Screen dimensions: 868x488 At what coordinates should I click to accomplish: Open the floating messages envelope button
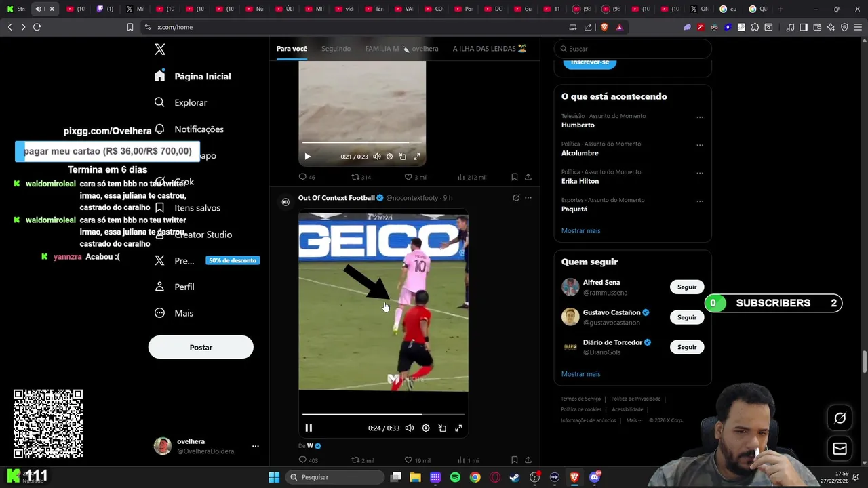pyautogui.click(x=840, y=449)
